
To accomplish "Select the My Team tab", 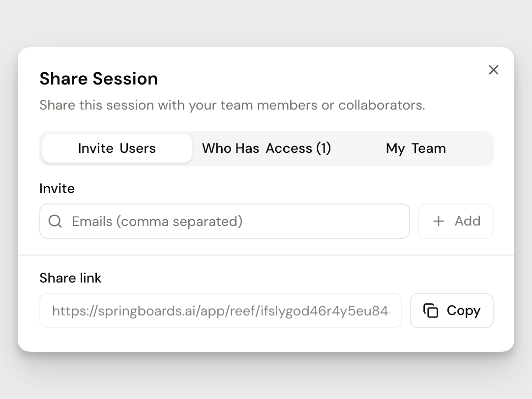I will (x=416, y=148).
